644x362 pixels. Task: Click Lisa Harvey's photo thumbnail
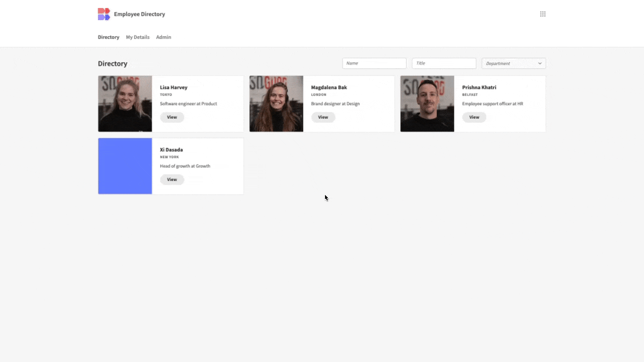click(x=125, y=104)
